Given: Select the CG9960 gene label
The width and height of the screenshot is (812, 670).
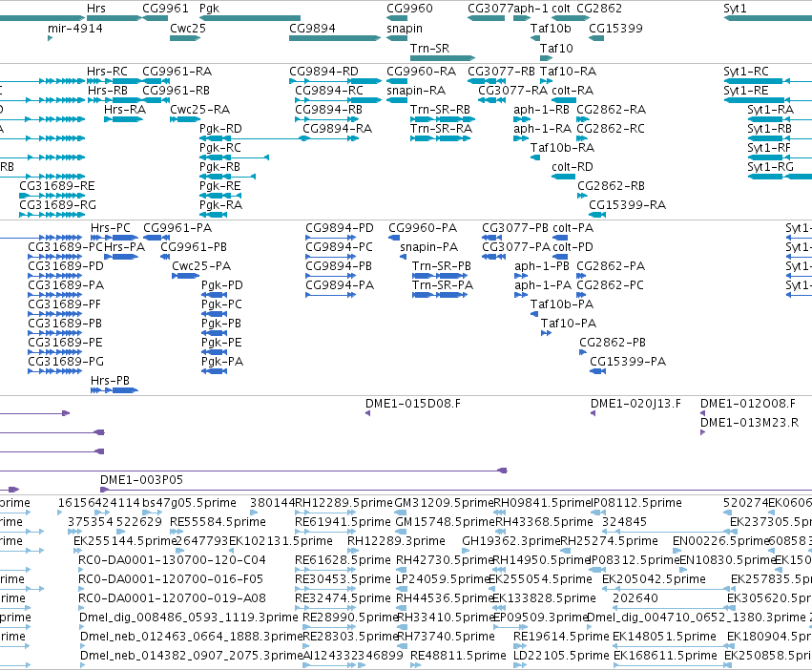Looking at the screenshot, I should (x=409, y=9).
